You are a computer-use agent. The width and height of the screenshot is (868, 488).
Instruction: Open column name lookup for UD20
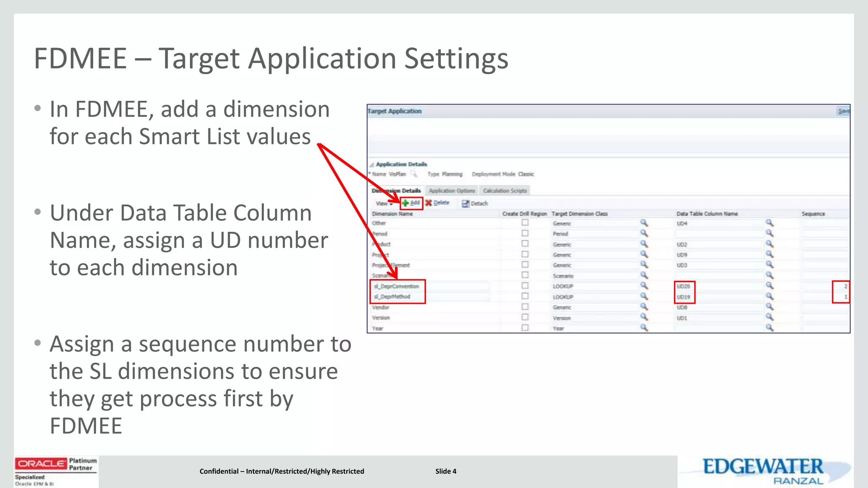[x=770, y=286]
